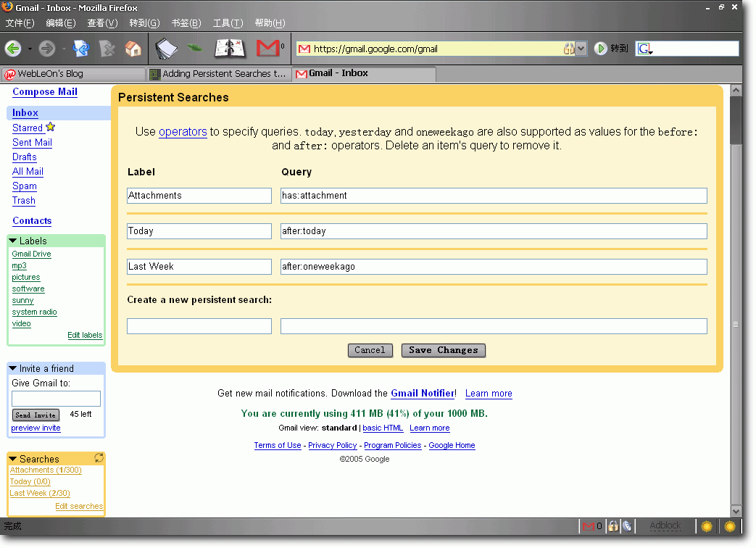Open the address bar URL history dropdown
The image size is (756, 548).
(581, 49)
